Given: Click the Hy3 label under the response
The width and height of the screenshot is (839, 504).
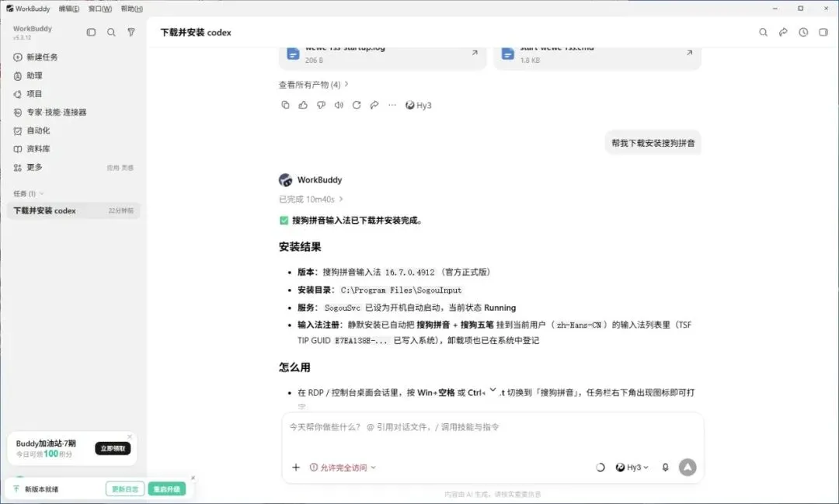Looking at the screenshot, I should (419, 105).
